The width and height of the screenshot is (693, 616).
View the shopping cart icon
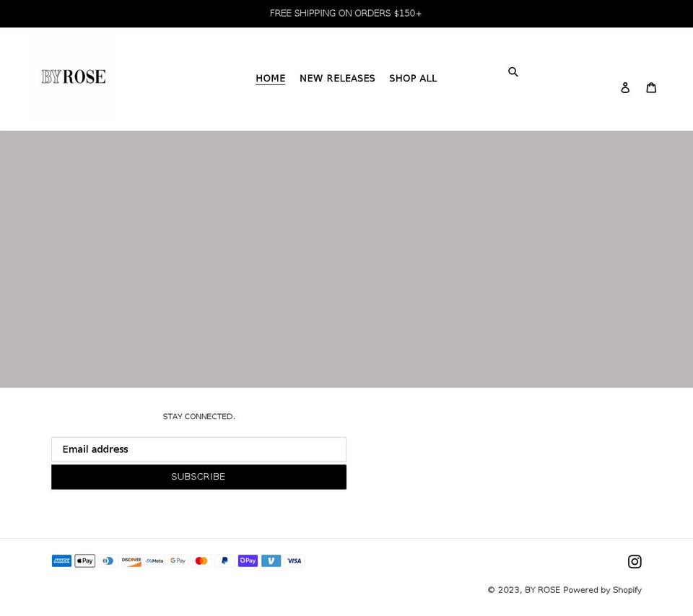651,87
